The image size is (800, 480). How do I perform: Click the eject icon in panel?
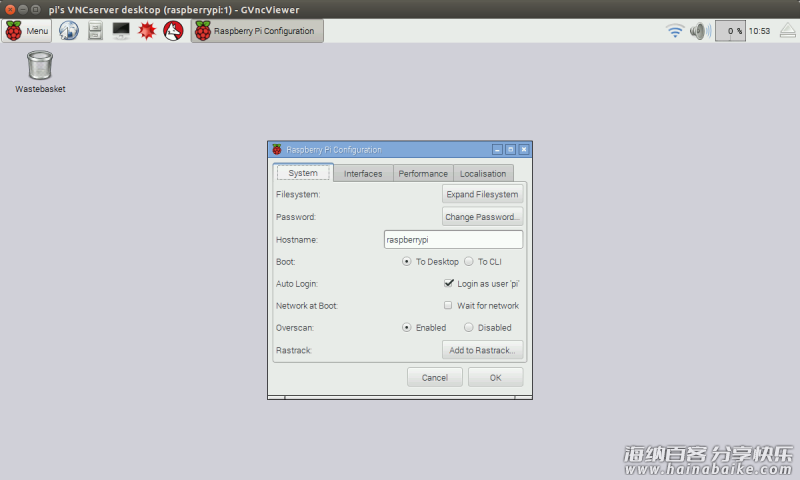788,31
